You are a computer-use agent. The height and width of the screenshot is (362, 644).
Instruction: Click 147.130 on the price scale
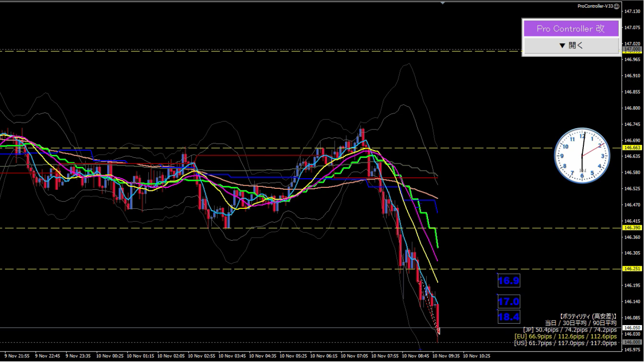tap(633, 11)
